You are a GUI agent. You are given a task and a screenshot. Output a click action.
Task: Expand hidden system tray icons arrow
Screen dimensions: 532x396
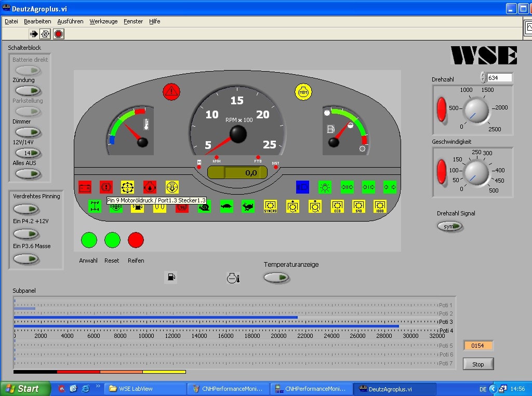[493, 389]
